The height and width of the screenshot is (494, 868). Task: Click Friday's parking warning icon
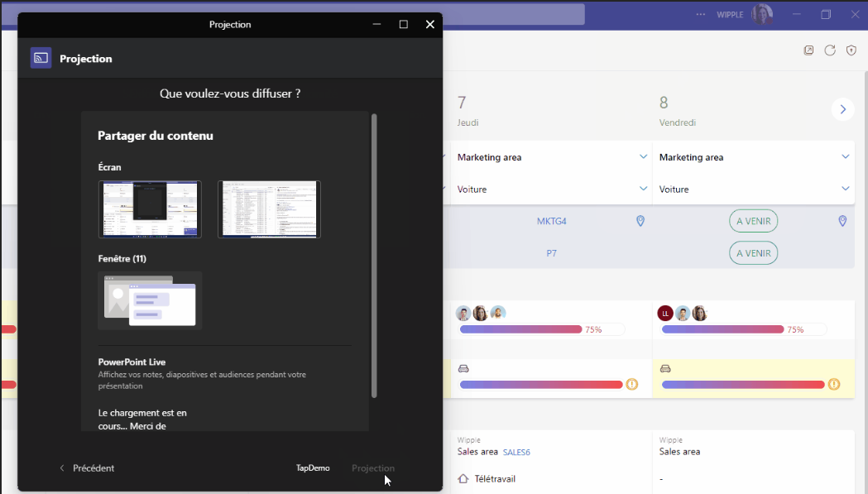coord(834,384)
